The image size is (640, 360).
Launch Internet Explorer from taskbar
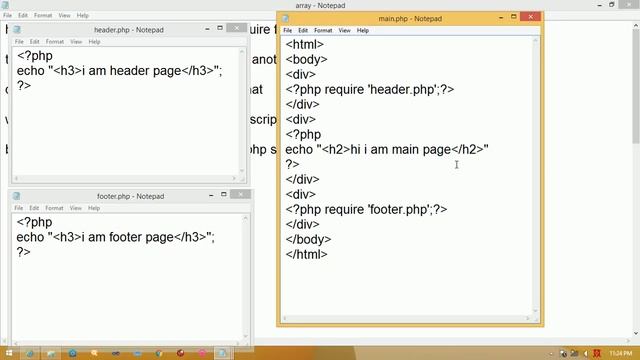tap(30, 353)
